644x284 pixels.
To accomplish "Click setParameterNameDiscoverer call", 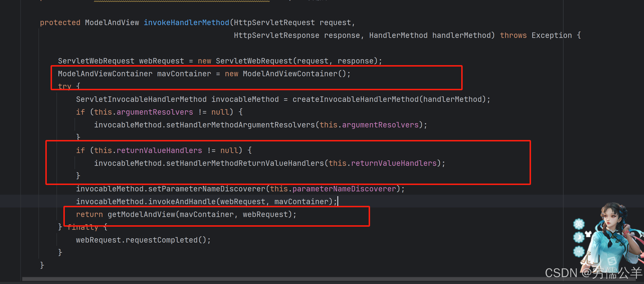I will pyautogui.click(x=207, y=189).
